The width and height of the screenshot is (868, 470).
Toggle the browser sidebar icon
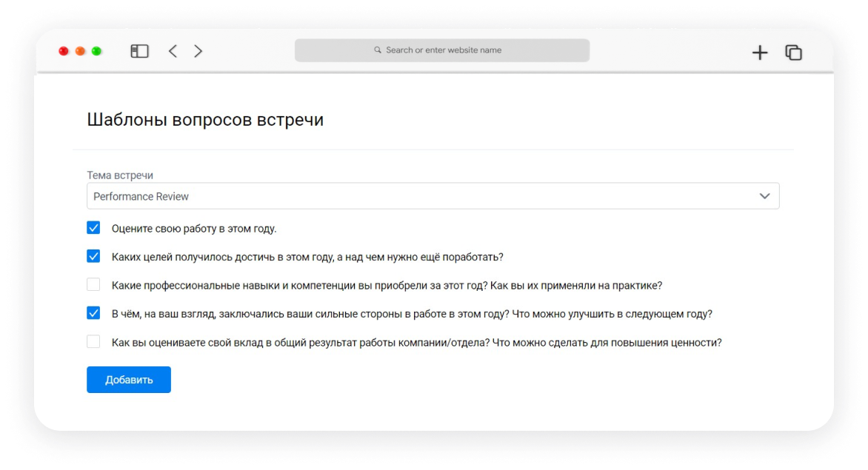tap(139, 51)
